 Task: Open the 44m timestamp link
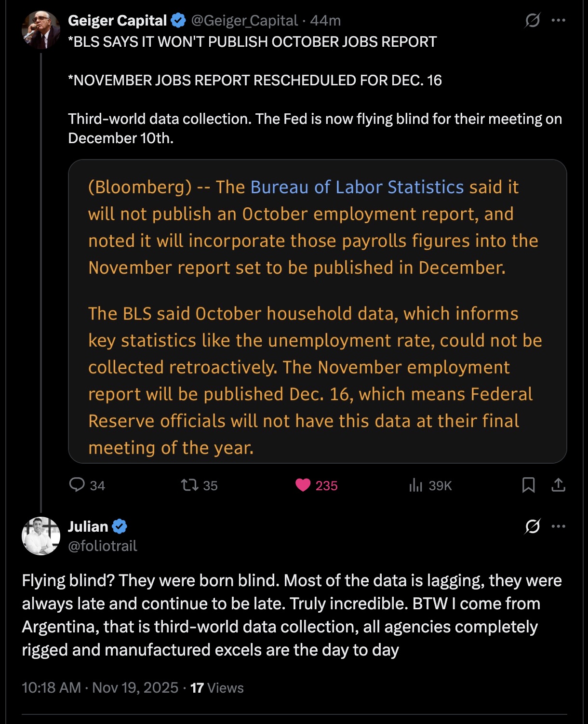(325, 21)
